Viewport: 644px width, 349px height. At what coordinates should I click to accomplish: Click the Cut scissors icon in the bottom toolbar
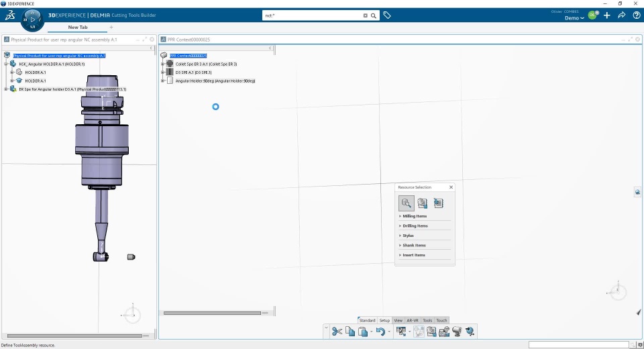pos(337,332)
